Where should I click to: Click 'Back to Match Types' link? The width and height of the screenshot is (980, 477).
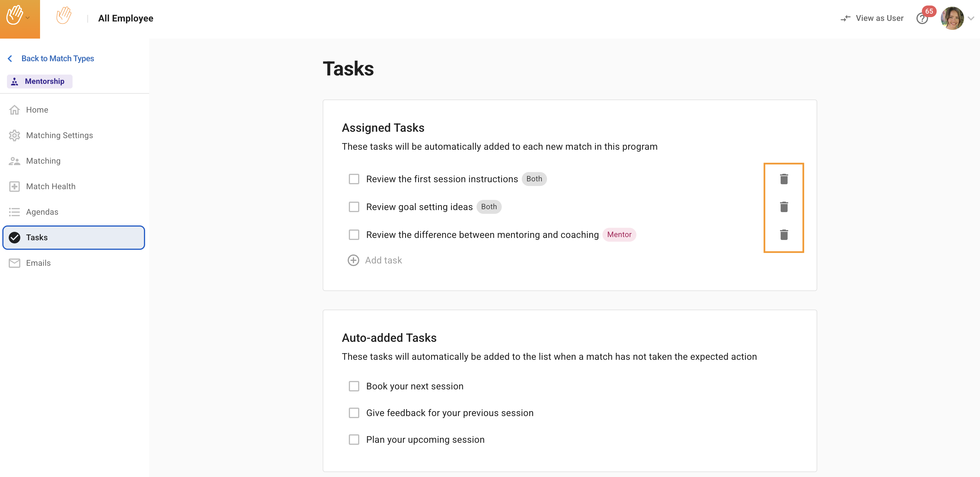[57, 59]
